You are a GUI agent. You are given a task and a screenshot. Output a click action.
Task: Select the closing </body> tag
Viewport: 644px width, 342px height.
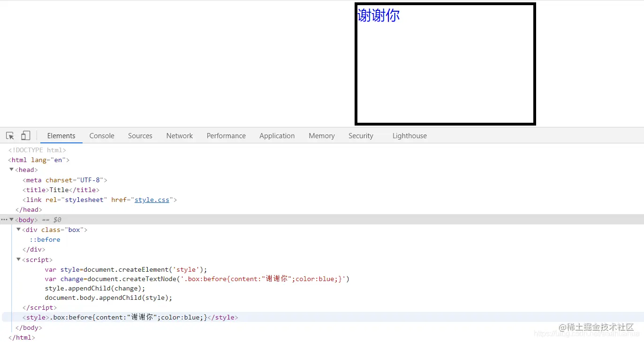29,327
